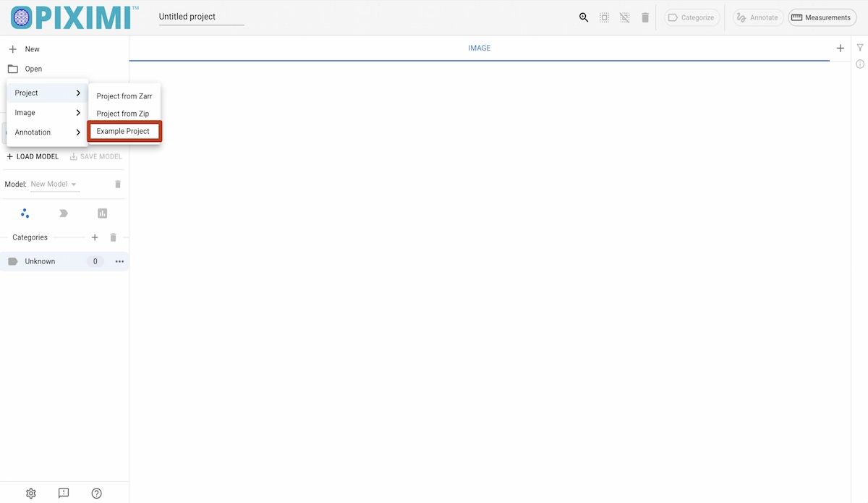Click the trash icon next to Model selector

(x=118, y=185)
